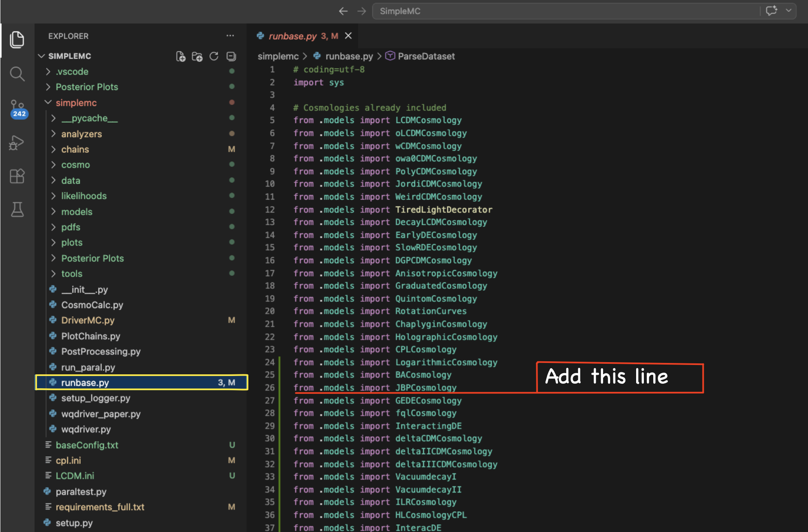Screen dimensions: 808x532
Task: Go back with navigation arrow
Action: (x=343, y=11)
